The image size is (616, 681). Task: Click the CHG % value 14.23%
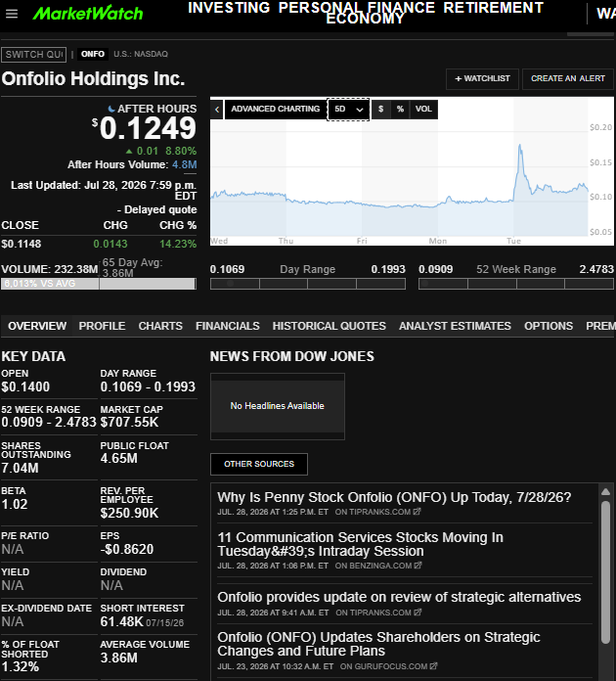pos(178,244)
